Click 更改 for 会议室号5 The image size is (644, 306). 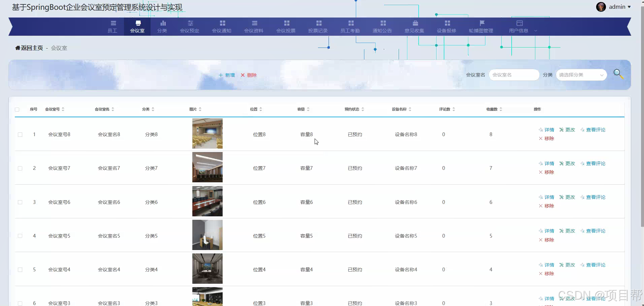[x=567, y=231]
